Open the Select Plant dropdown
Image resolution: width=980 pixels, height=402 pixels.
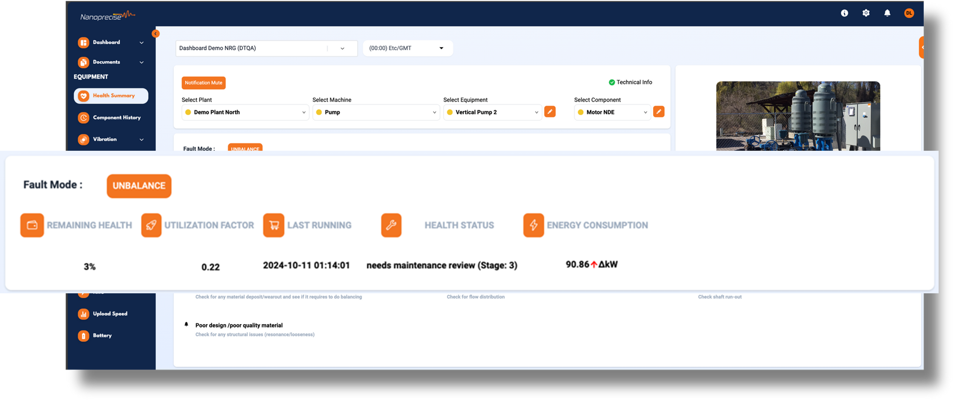[x=245, y=112]
